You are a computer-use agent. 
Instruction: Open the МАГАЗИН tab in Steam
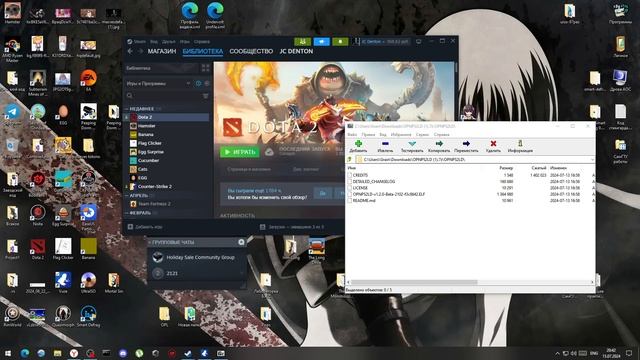(x=162, y=51)
